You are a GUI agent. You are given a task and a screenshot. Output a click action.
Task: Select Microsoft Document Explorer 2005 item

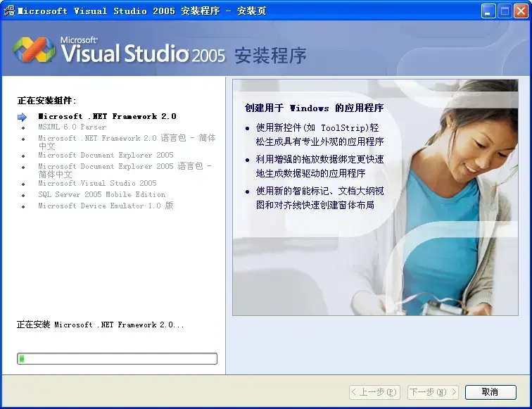pos(106,155)
